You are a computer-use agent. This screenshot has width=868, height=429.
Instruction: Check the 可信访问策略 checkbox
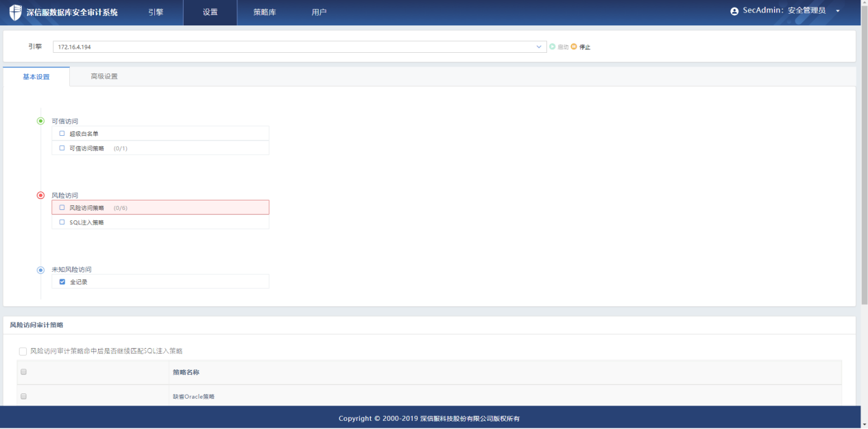coord(62,148)
